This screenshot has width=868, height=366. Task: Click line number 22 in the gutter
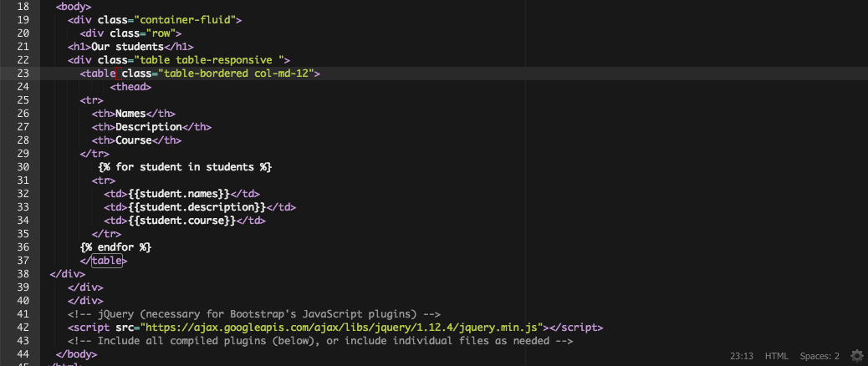23,60
